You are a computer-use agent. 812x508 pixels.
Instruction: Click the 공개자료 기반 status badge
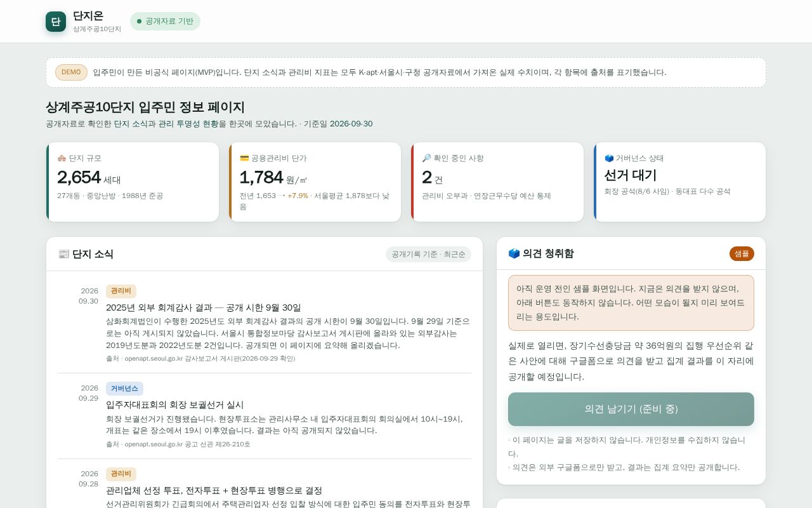click(165, 21)
